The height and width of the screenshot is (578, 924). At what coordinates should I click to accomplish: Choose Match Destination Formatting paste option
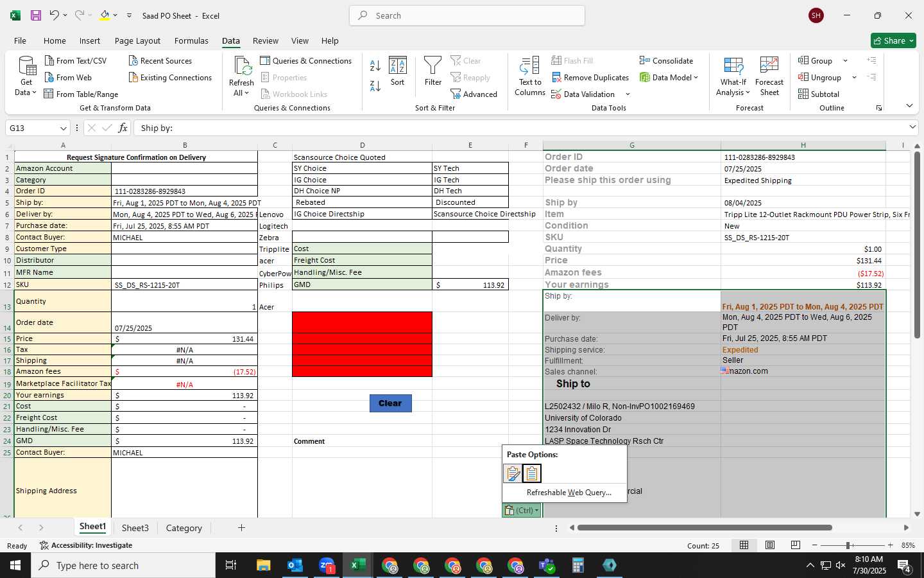pyautogui.click(x=532, y=473)
